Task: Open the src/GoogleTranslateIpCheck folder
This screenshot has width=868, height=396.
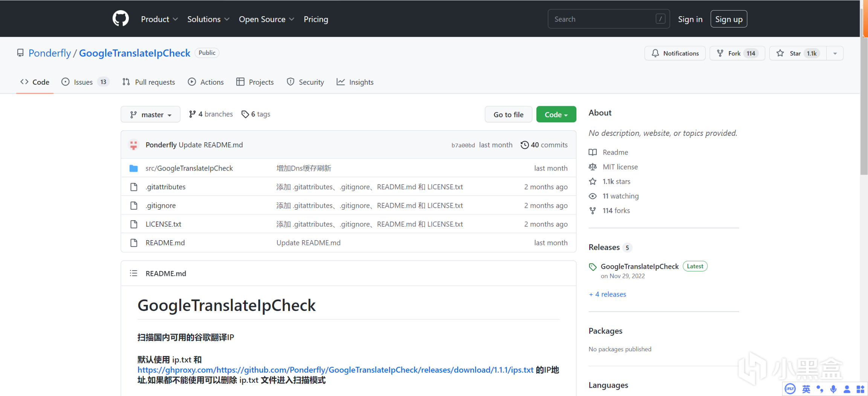Action: 189,168
